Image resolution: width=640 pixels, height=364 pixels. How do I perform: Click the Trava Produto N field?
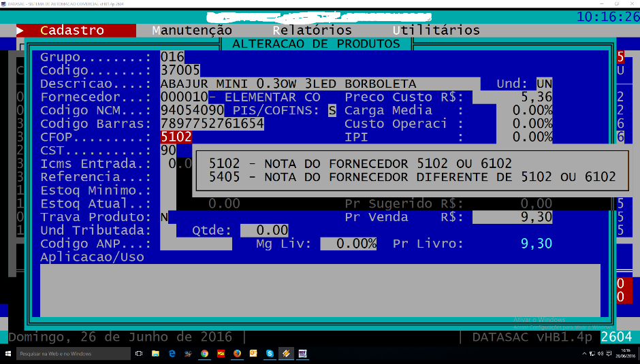(164, 216)
